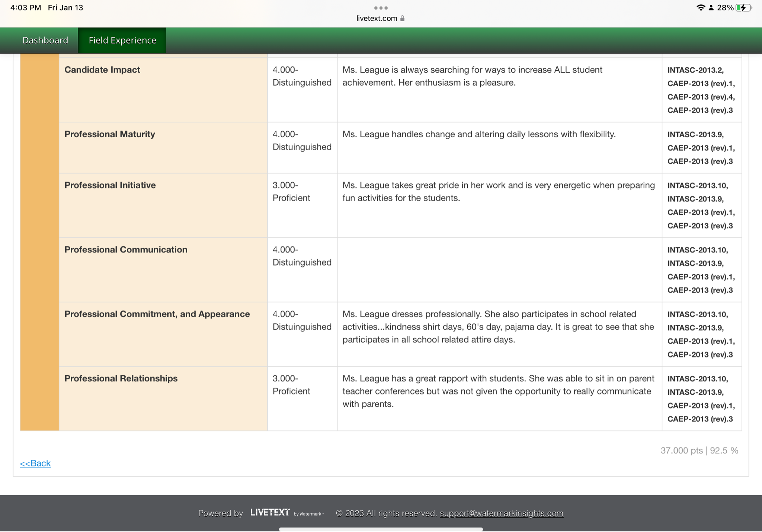The width and height of the screenshot is (762, 532).
Task: Tap the home indicator bar at bottom
Action: 381,529
